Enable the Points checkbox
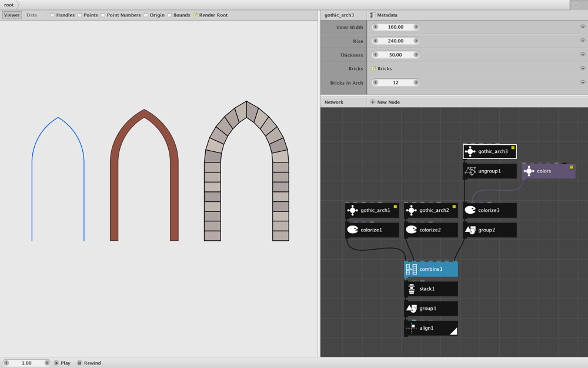588x368 pixels. coord(79,15)
